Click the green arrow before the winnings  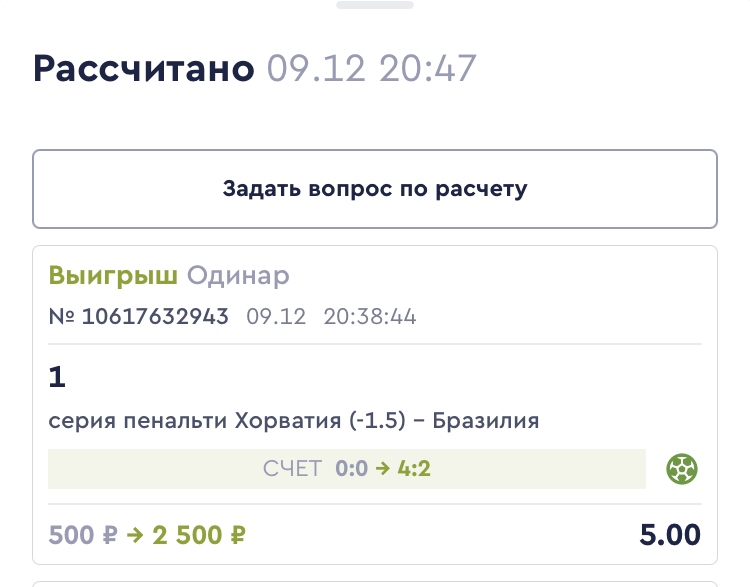click(136, 536)
